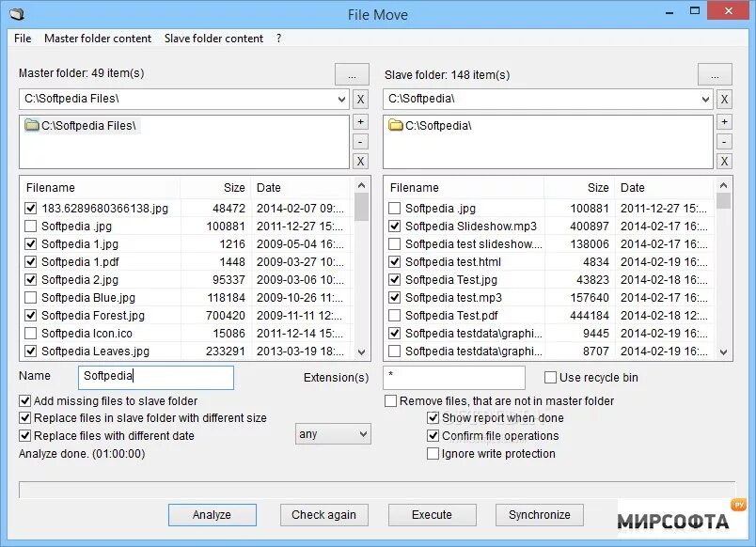Check Ignore write protection
This screenshot has width=756, height=547.
point(433,453)
